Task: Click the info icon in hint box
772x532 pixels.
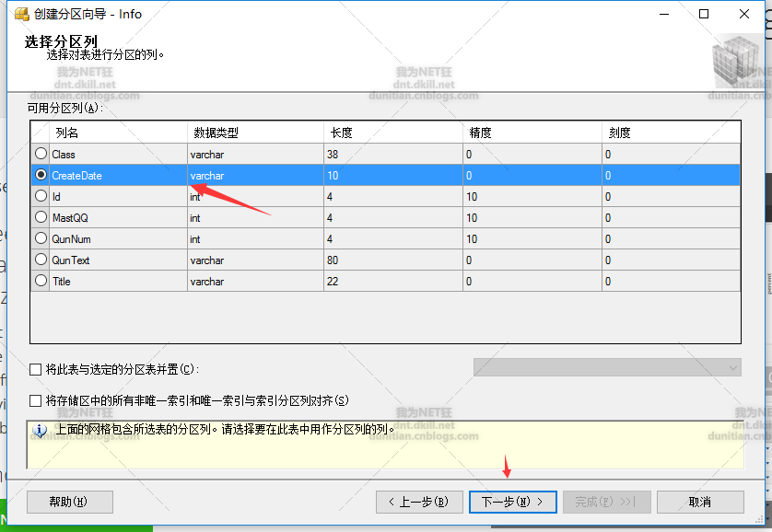Action: (x=40, y=431)
